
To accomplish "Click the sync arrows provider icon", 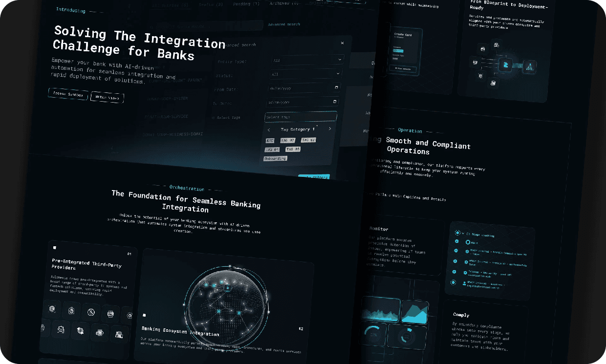I will point(80,331).
